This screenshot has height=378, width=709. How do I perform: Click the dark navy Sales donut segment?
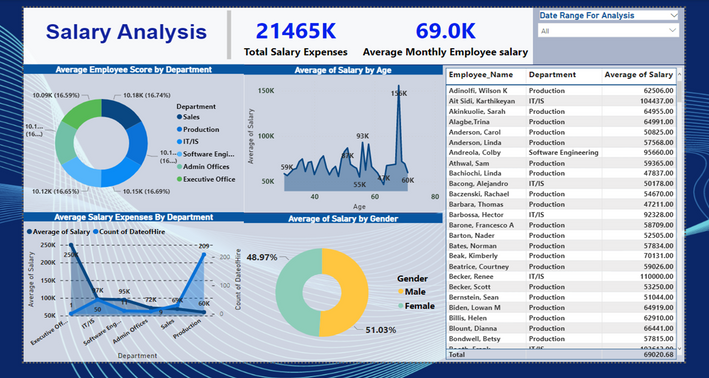[121, 113]
